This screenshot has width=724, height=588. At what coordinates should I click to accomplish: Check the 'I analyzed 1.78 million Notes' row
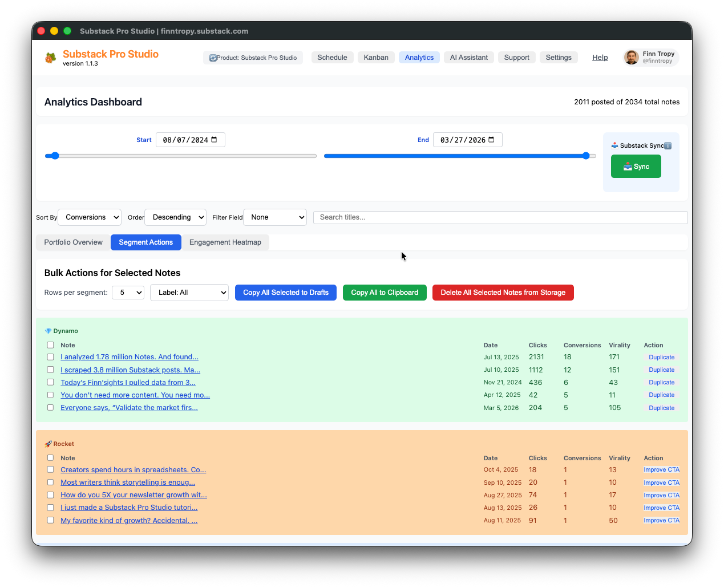tap(50, 357)
